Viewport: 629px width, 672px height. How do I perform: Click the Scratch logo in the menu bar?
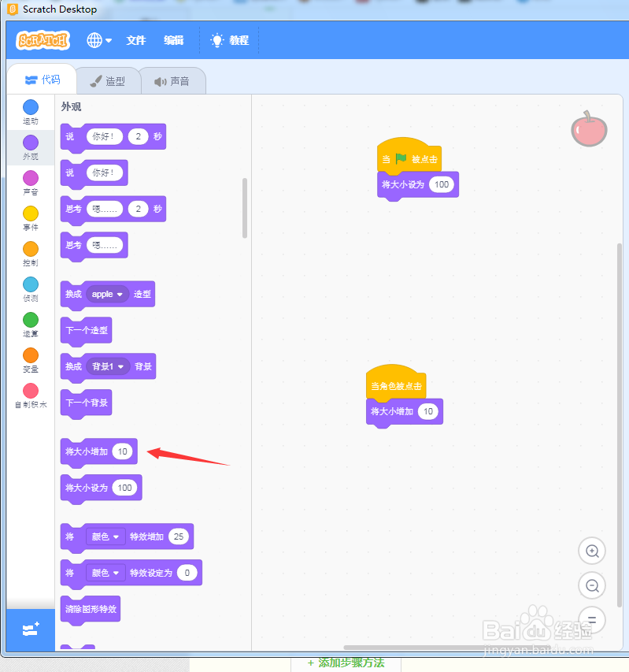[x=43, y=40]
